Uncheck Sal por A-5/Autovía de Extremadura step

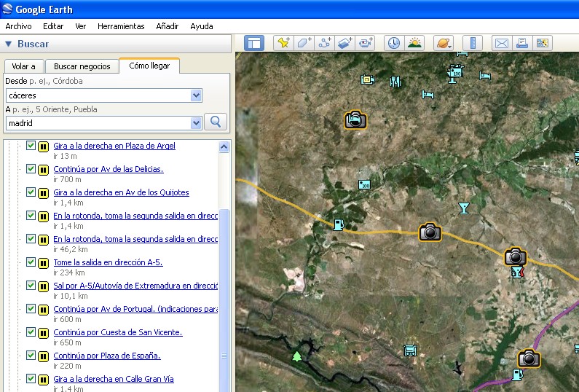pos(31,285)
